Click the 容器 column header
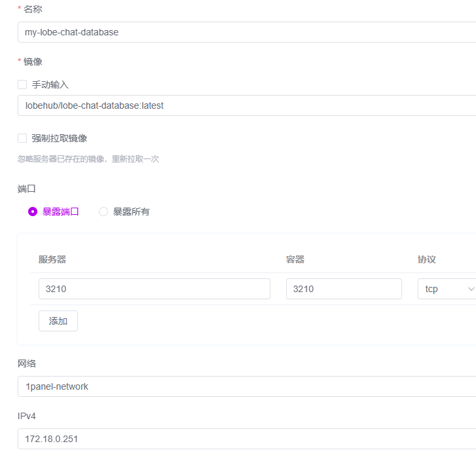 tap(295, 259)
